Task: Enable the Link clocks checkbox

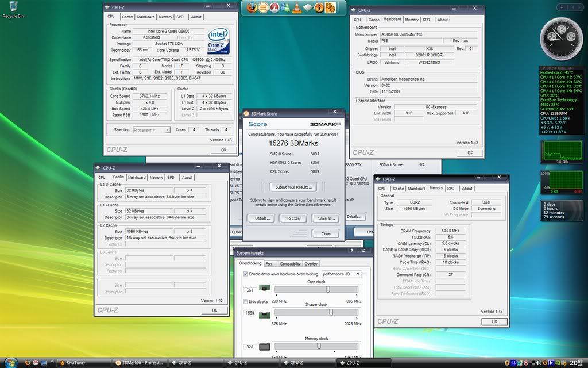Action: coord(246,301)
